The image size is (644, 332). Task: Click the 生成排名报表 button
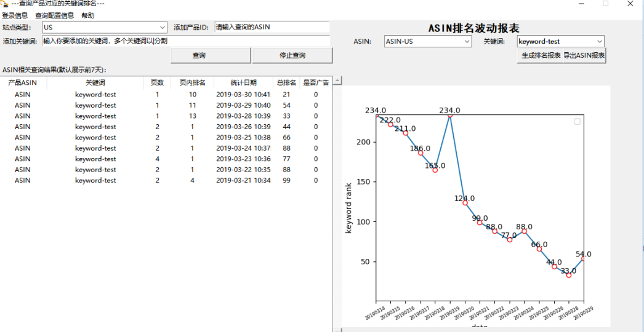point(541,55)
